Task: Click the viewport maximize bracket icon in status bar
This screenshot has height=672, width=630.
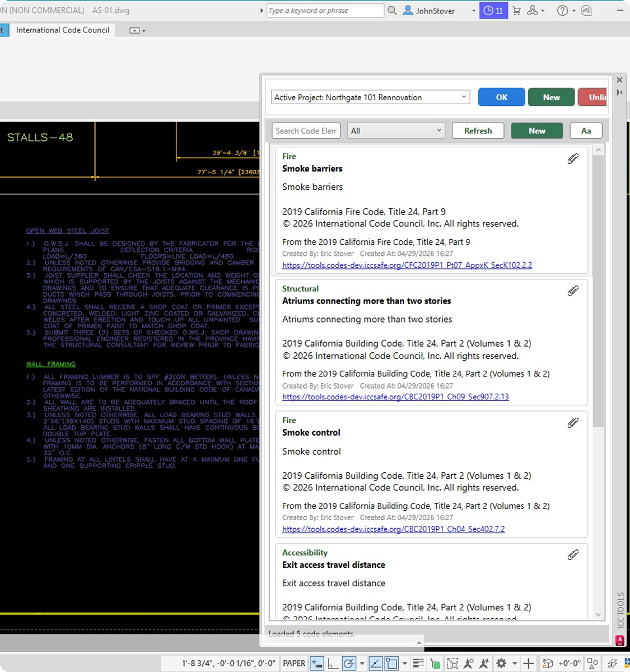Action: (452, 664)
